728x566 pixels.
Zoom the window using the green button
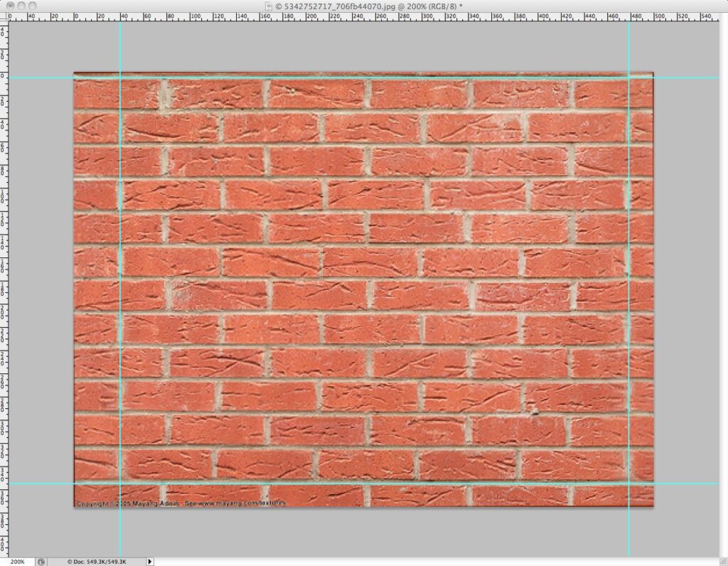[33, 5]
